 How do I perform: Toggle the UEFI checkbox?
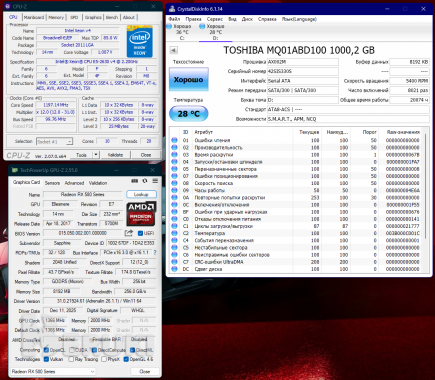(x=140, y=233)
